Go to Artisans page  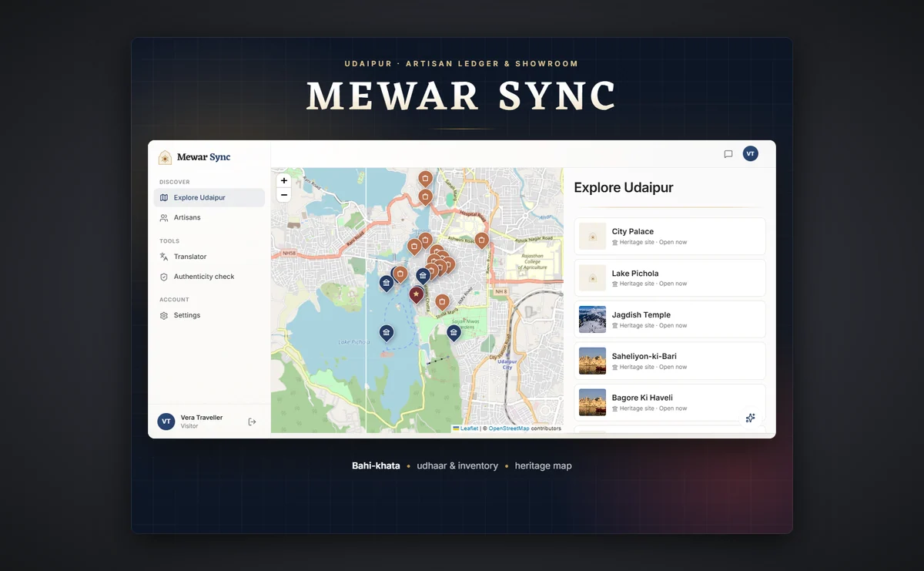[209, 217]
